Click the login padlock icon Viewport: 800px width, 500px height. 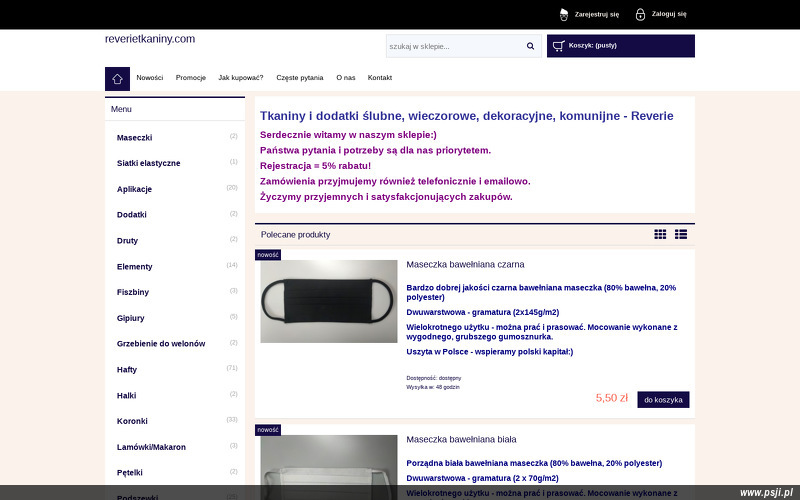click(x=640, y=14)
